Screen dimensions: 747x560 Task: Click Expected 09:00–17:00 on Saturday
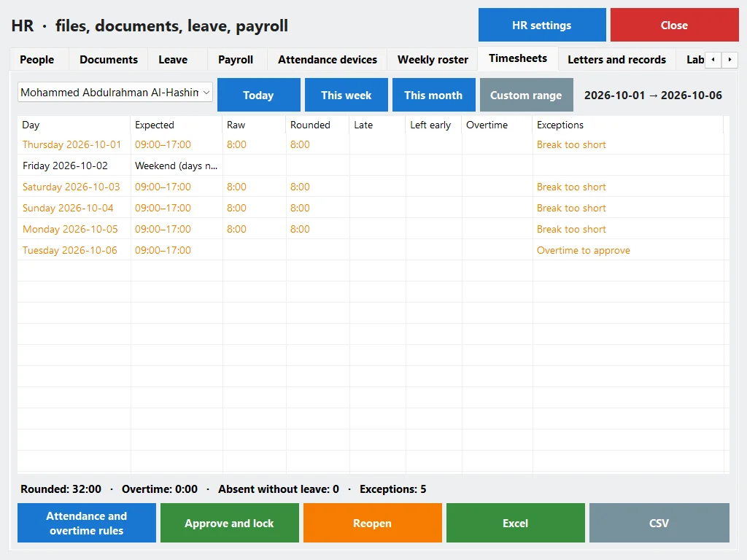tap(163, 187)
